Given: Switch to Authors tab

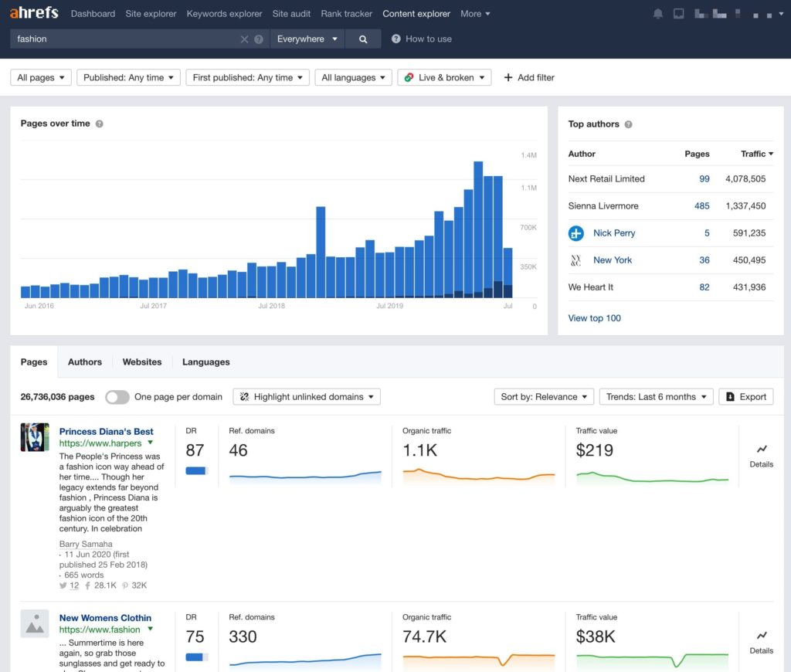Looking at the screenshot, I should (85, 361).
